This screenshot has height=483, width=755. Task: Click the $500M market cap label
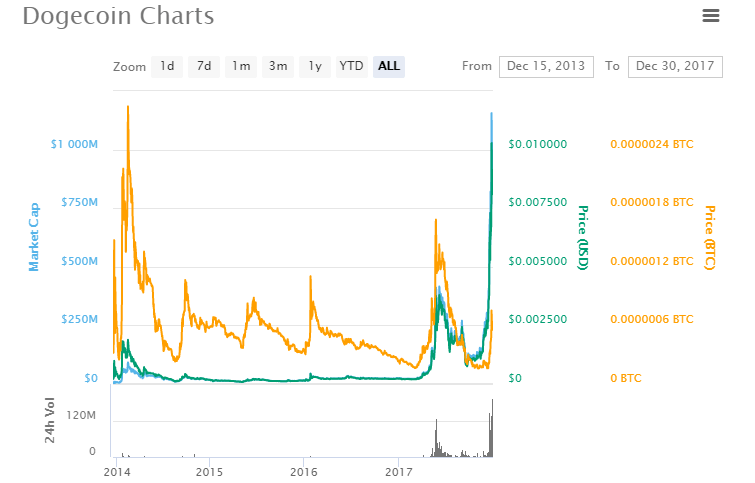[x=79, y=261]
